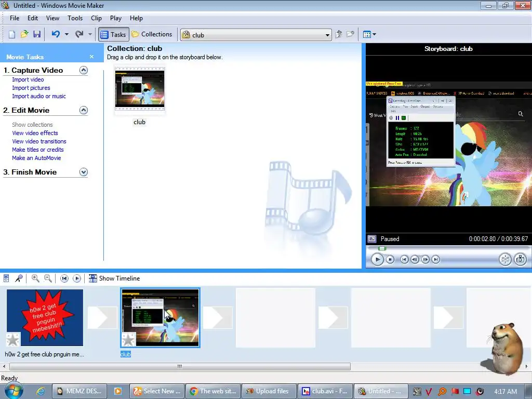Create a new collection folder
The height and width of the screenshot is (399, 532).
point(350,34)
